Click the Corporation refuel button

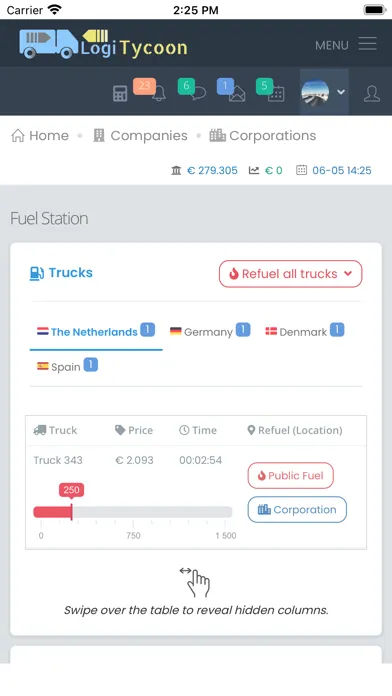[x=297, y=510]
